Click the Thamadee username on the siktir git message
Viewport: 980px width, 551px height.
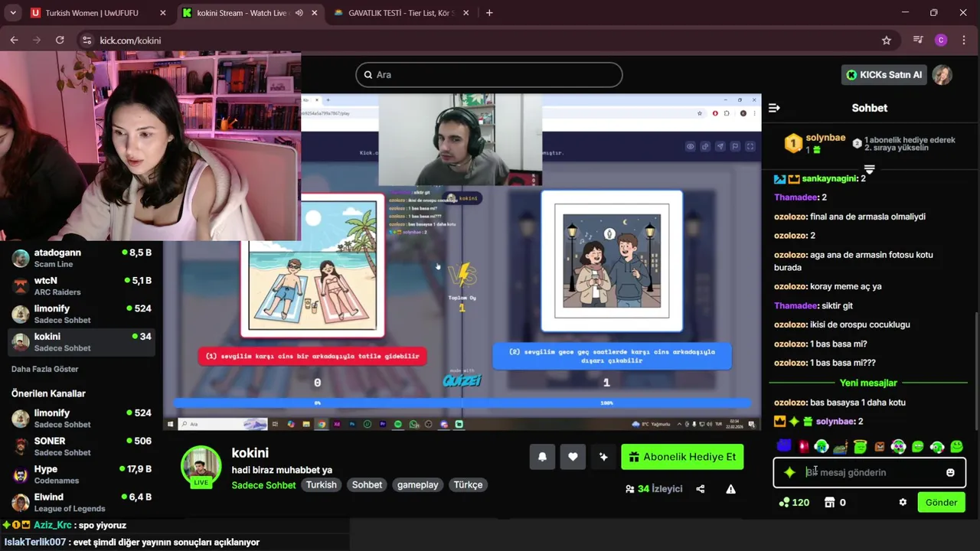[796, 305]
